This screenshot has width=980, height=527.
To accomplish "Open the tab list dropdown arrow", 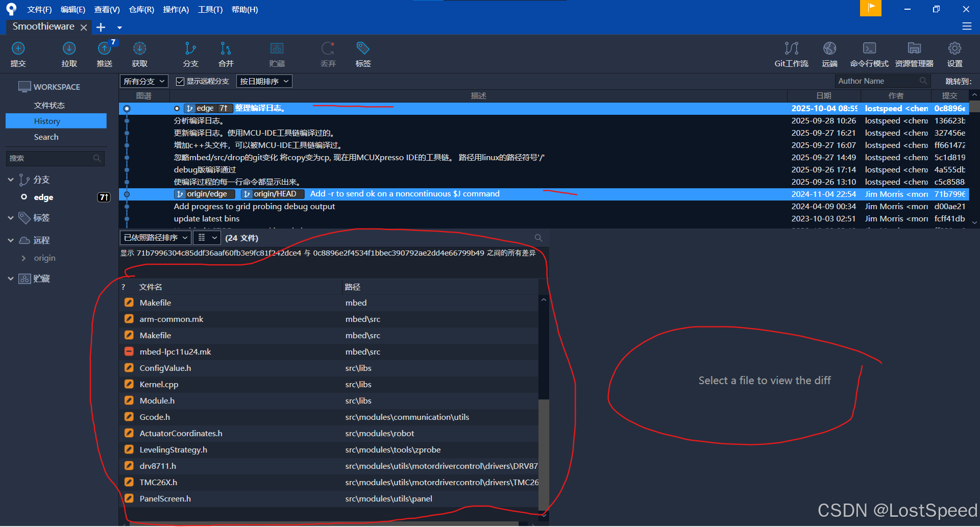I will [x=119, y=28].
